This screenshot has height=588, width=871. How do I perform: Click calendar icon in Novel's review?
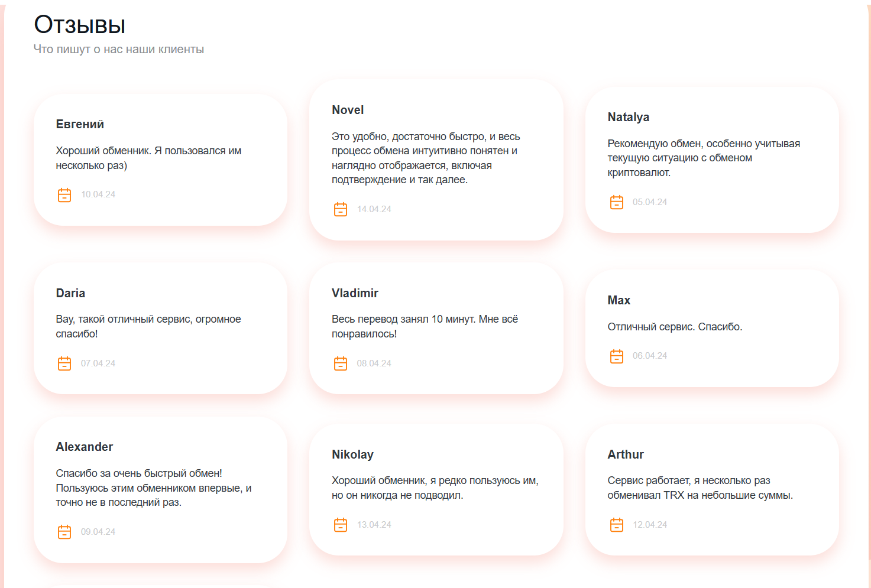[x=341, y=209]
